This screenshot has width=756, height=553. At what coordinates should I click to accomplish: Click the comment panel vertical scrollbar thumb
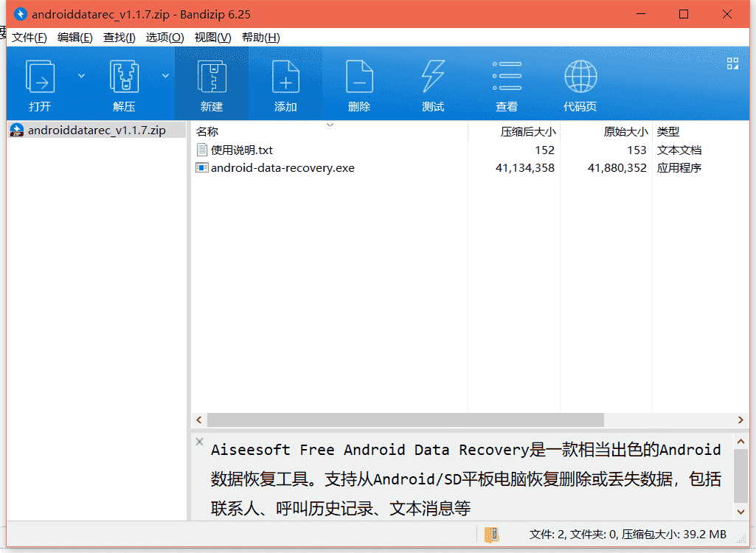[x=741, y=476]
